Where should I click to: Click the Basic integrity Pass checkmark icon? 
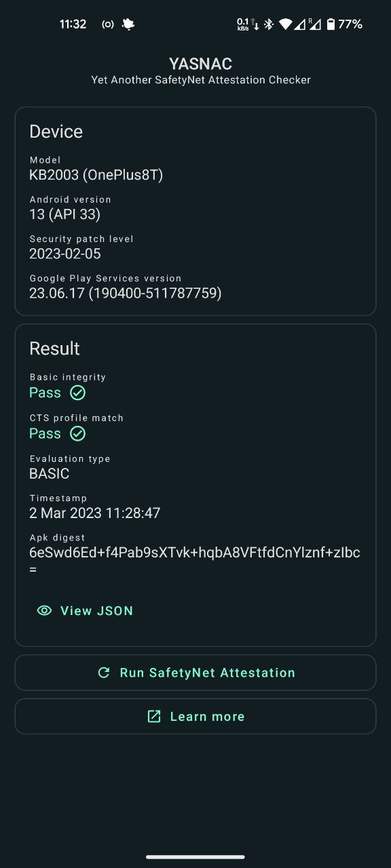click(x=78, y=393)
